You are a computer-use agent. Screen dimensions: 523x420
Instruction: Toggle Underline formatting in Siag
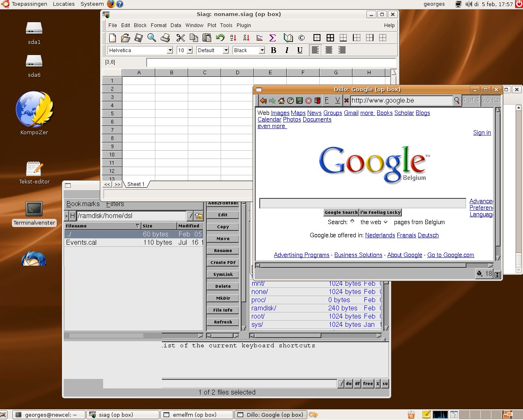coord(300,50)
